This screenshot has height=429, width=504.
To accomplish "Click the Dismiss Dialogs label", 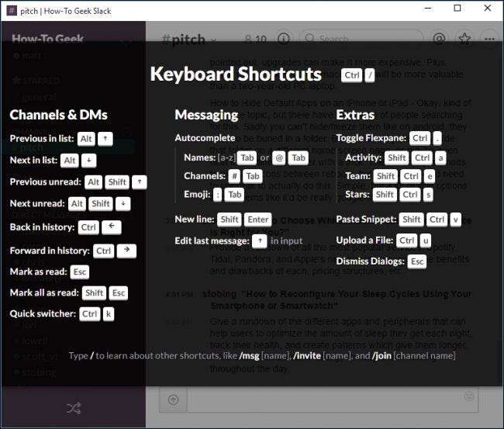I will tap(371, 261).
